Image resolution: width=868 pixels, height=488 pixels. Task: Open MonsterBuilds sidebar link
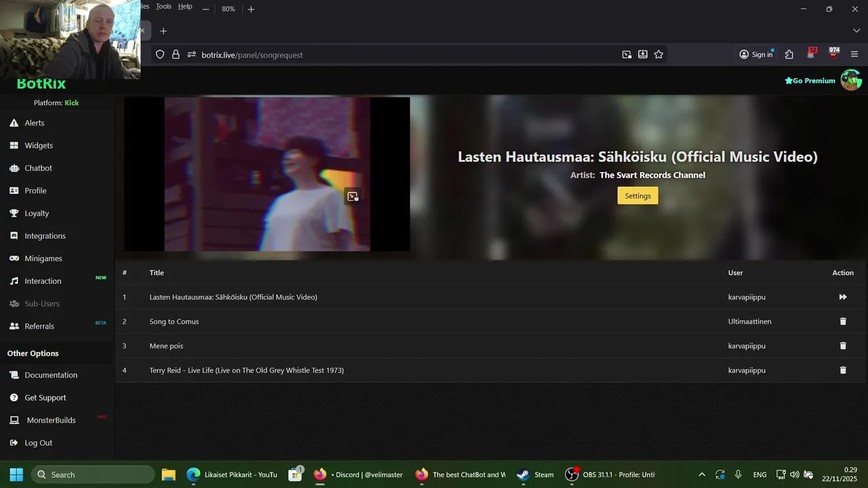coord(51,420)
